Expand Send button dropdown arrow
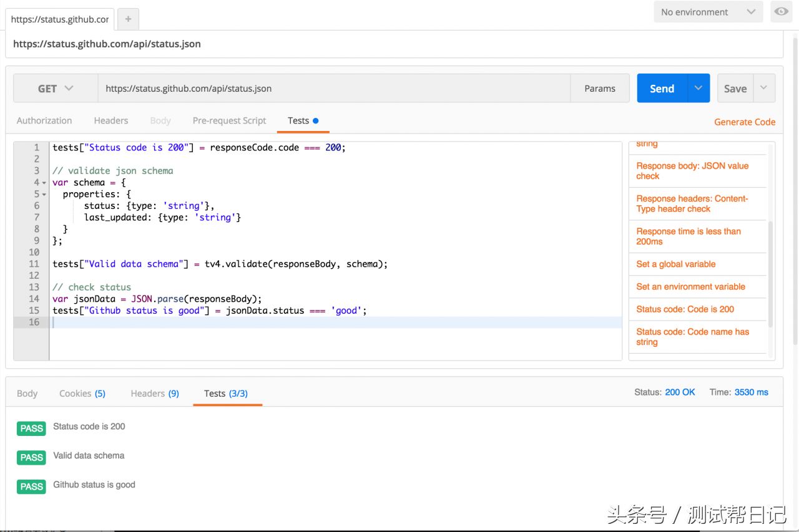 point(699,89)
